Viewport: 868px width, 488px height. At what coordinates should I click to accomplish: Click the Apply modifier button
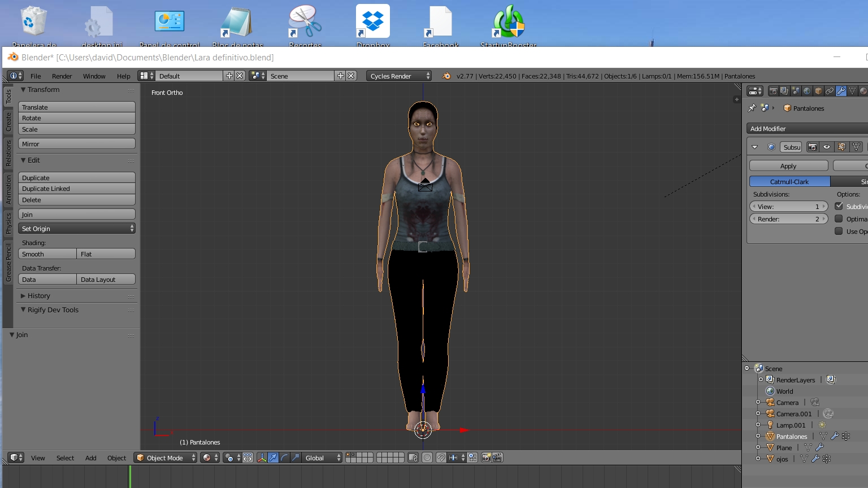(788, 165)
